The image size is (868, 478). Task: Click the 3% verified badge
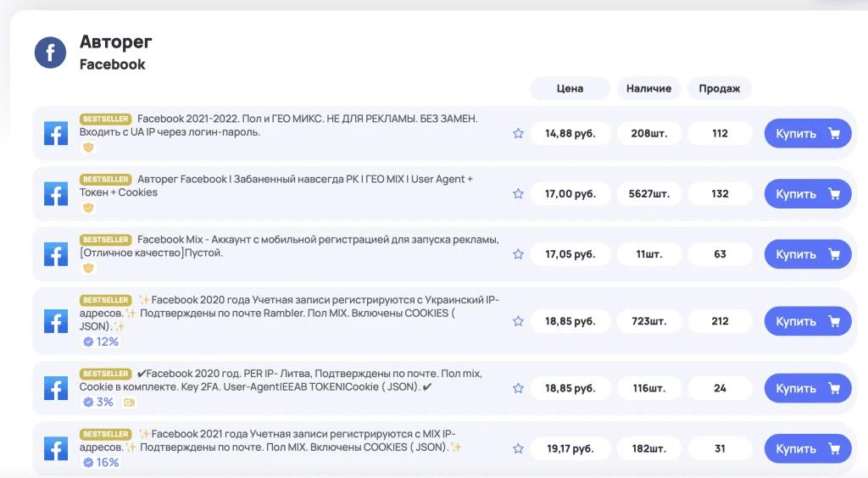click(98, 403)
